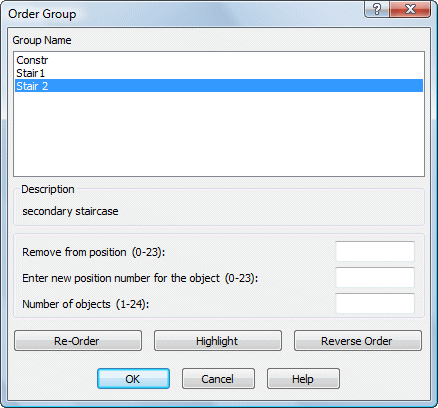Click the Remove from position (0-23) label
Viewport: 438px width, 408px height.
click(94, 252)
